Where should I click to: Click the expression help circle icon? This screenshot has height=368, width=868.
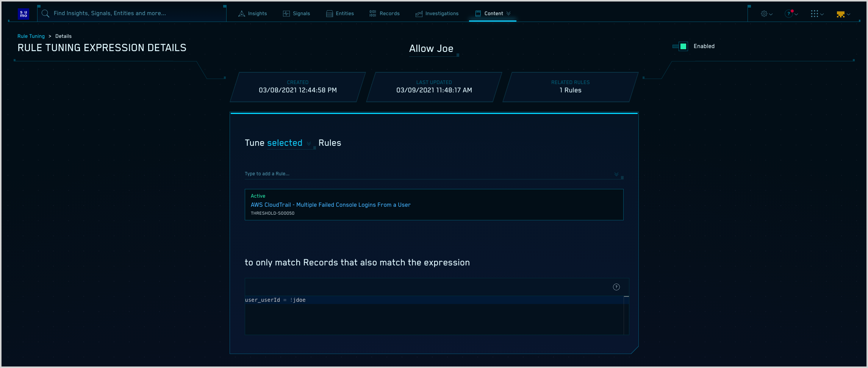[616, 287]
